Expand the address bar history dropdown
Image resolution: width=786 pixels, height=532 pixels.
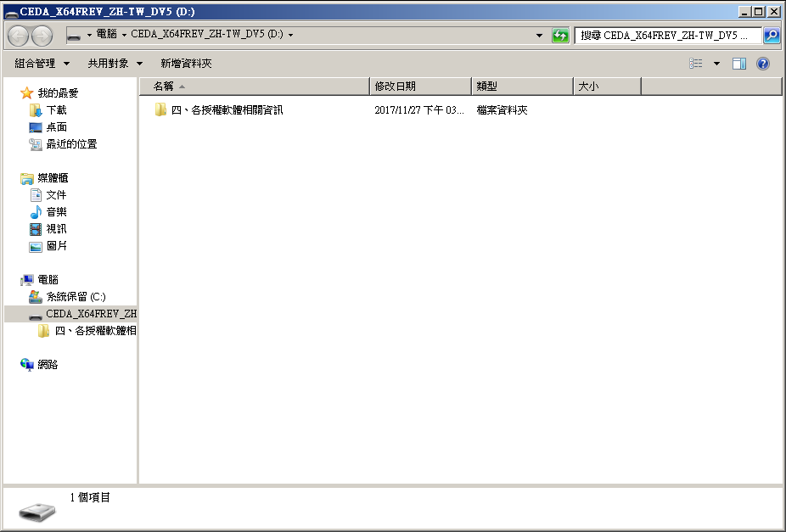[540, 36]
